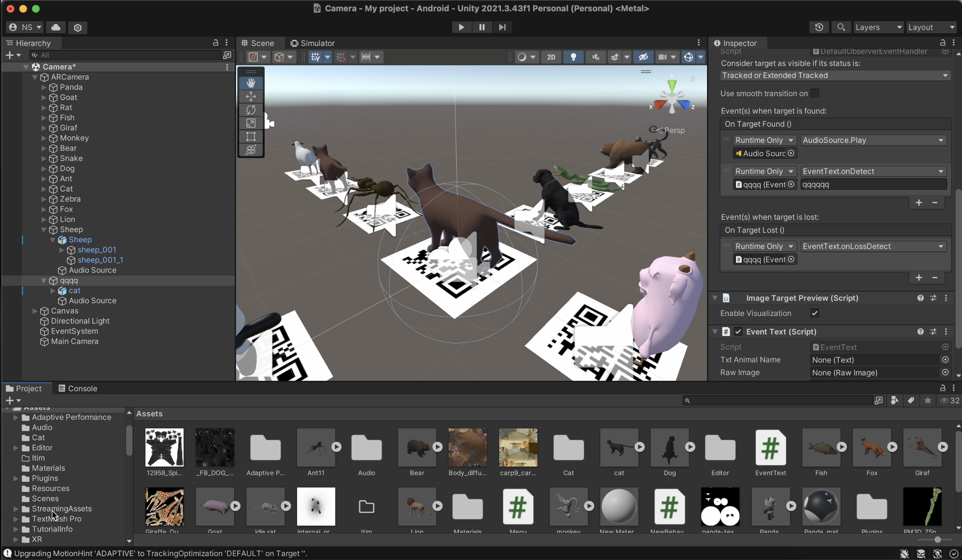Click the Step forward button
This screenshot has height=560, width=962.
coord(502,27)
